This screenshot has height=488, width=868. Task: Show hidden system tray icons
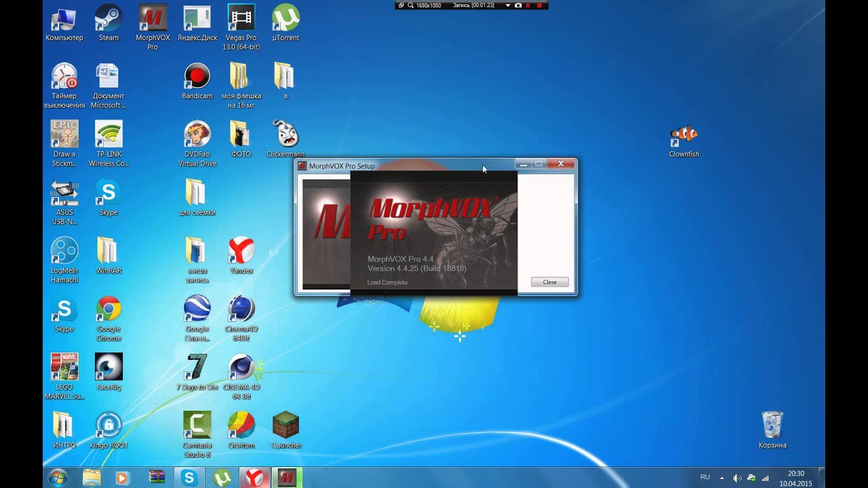pos(722,478)
